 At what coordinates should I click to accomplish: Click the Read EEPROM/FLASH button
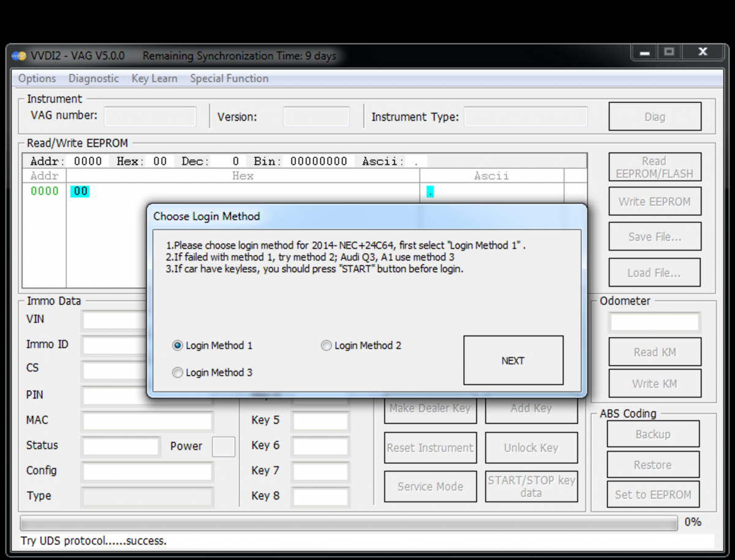click(x=655, y=167)
